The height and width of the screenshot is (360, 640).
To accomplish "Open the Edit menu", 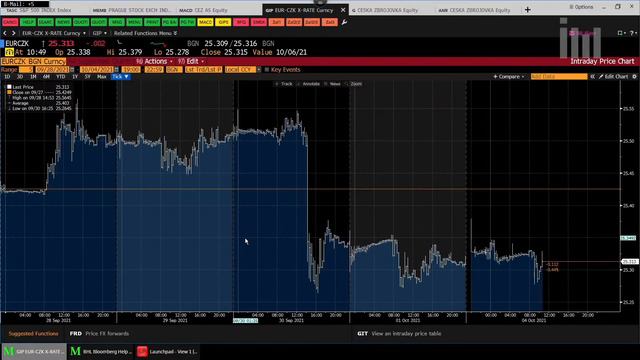I will click(x=192, y=61).
